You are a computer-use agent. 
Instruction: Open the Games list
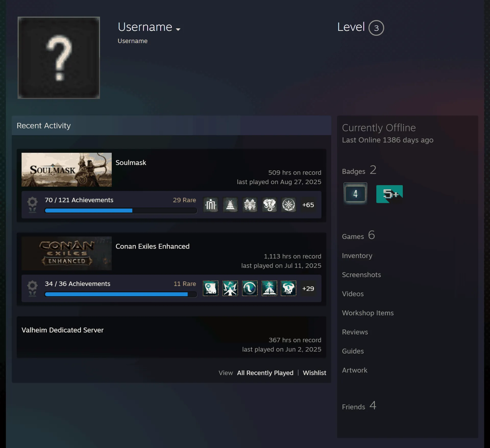358,235
